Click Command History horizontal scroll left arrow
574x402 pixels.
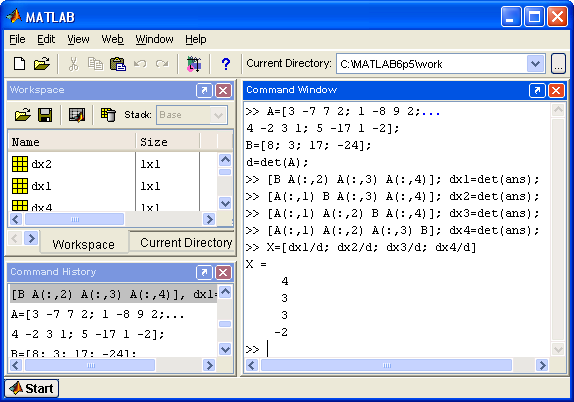(x=15, y=365)
